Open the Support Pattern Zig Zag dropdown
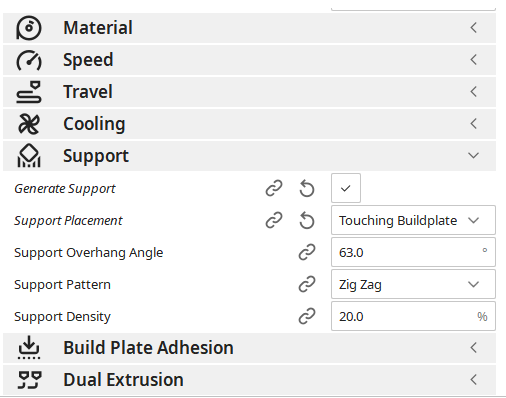 pyautogui.click(x=413, y=284)
